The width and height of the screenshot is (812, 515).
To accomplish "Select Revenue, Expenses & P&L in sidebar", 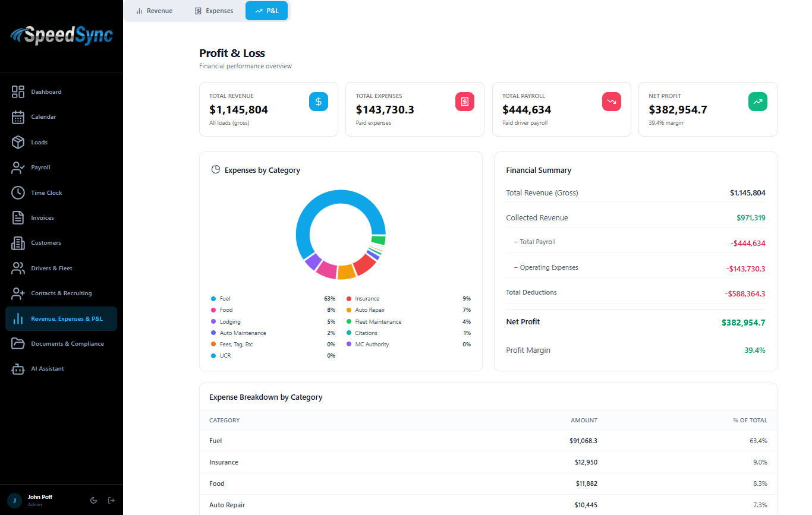I will (61, 318).
